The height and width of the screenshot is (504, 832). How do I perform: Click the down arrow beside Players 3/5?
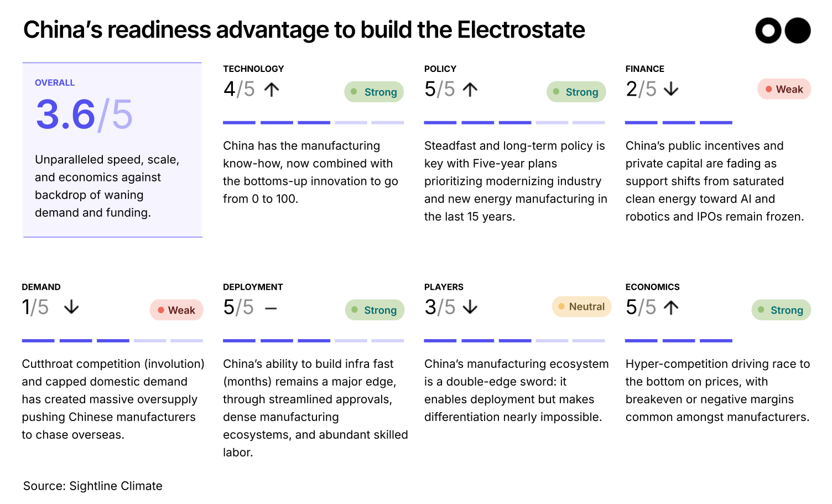click(470, 307)
